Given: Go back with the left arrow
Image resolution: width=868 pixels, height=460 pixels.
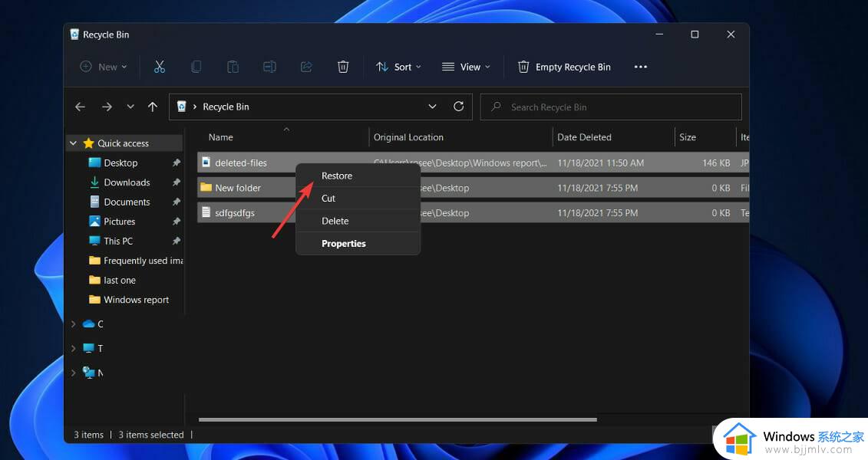Looking at the screenshot, I should coord(81,107).
